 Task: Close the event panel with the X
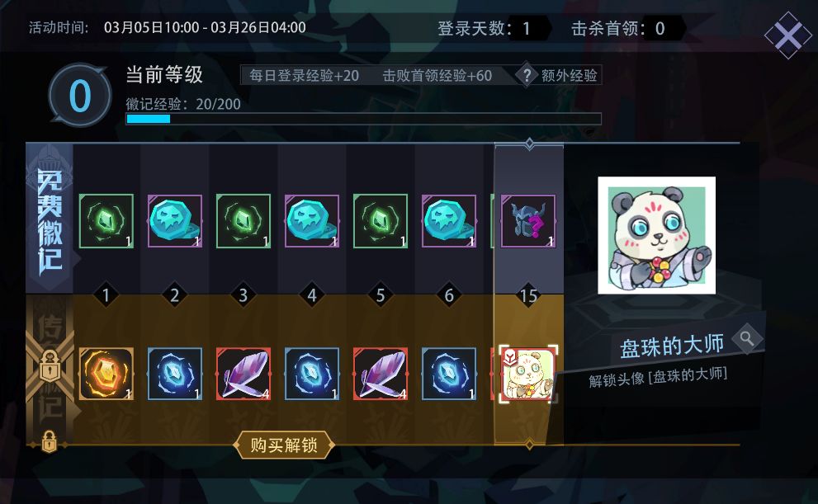click(x=788, y=35)
